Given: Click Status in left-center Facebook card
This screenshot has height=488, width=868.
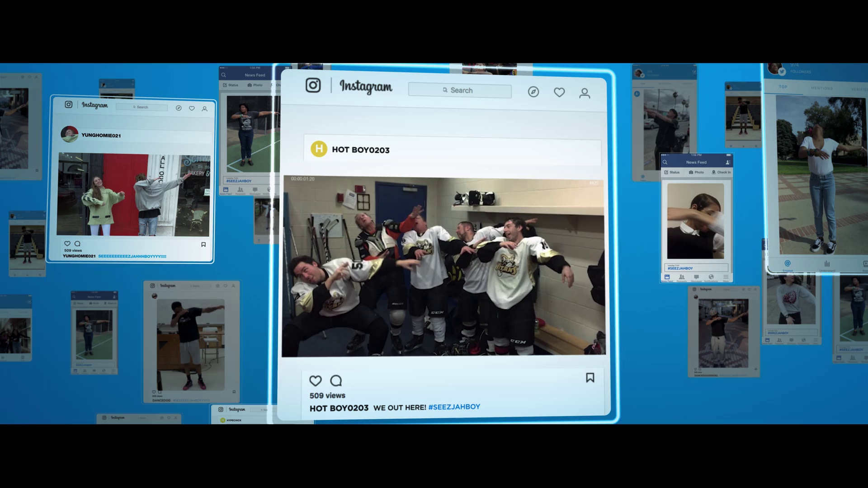Looking at the screenshot, I should point(231,85).
